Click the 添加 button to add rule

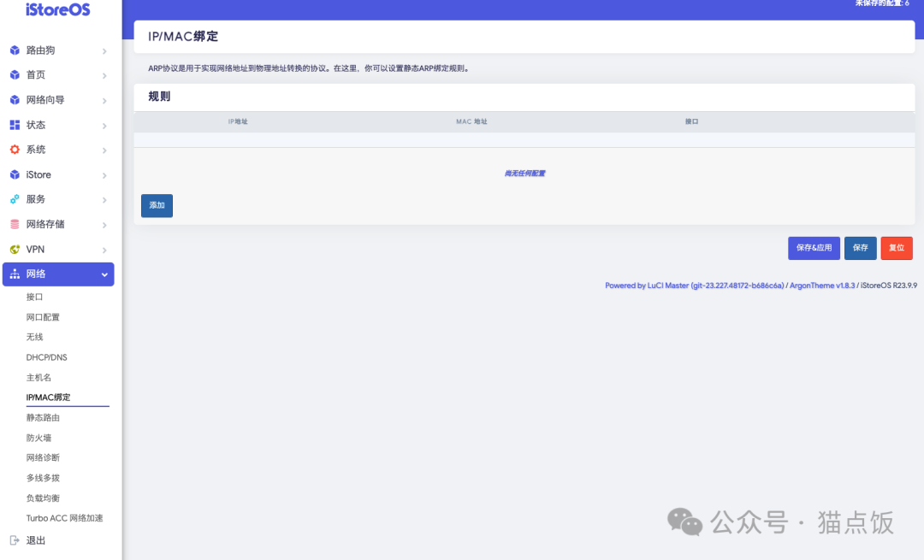[157, 206]
